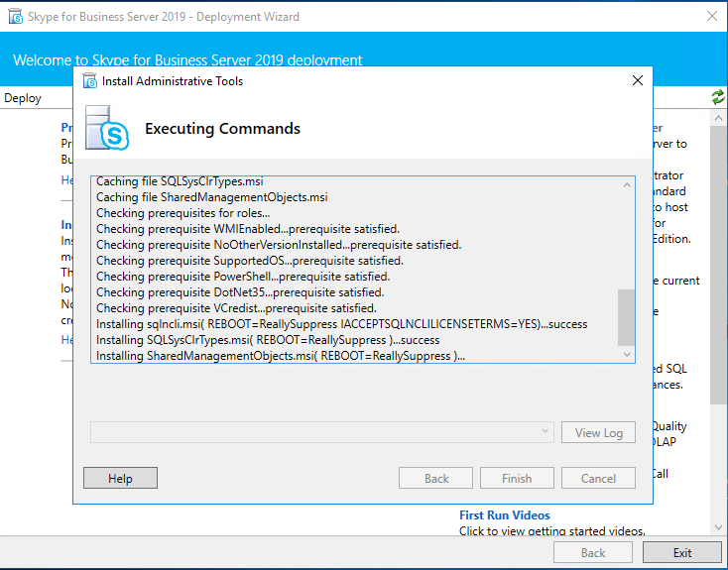728x570 pixels.
Task: Open the Help button in the dialog
Action: (120, 478)
